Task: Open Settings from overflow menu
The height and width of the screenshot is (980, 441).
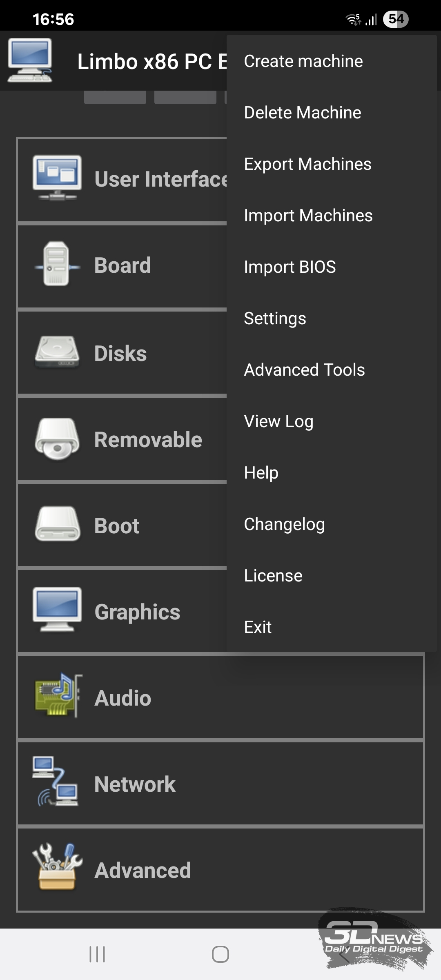Action: [275, 318]
